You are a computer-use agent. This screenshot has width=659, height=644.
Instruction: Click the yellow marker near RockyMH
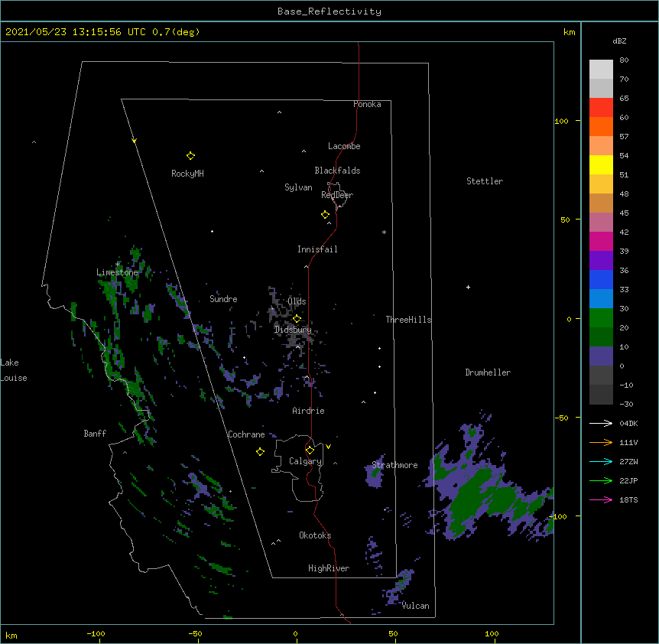point(190,156)
